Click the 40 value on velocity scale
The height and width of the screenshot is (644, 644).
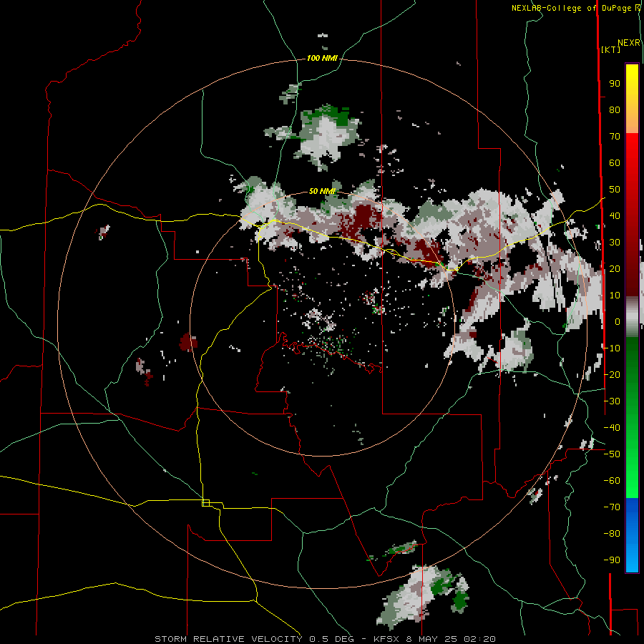coord(615,216)
